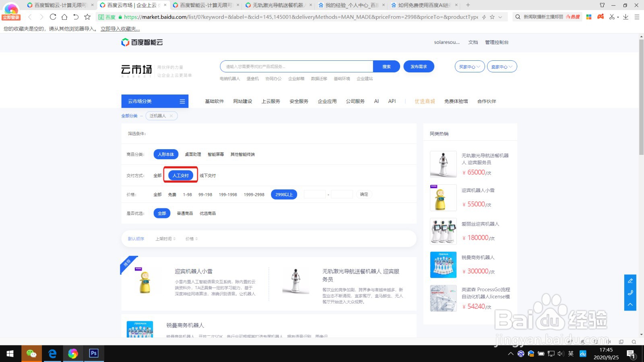Open Edge browser from the taskbar
Screen dimensions: 644x362
[x=52, y=354]
